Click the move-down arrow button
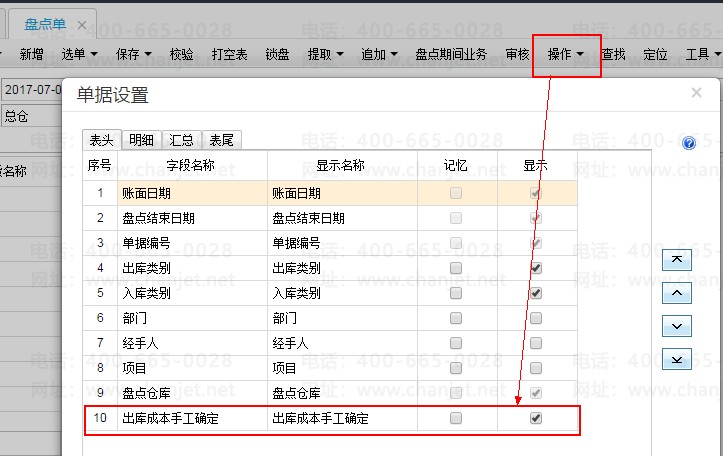Image resolution: width=723 pixels, height=456 pixels. click(677, 326)
